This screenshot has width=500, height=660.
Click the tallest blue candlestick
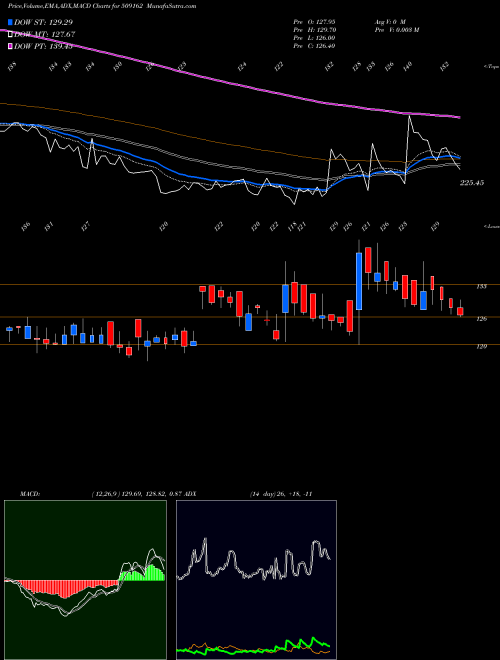point(359,281)
